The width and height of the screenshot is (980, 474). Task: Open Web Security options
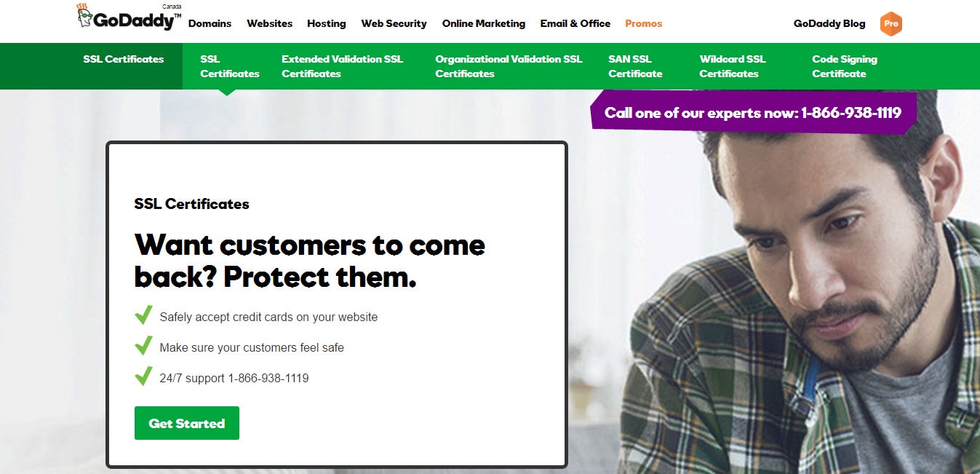pos(394,23)
